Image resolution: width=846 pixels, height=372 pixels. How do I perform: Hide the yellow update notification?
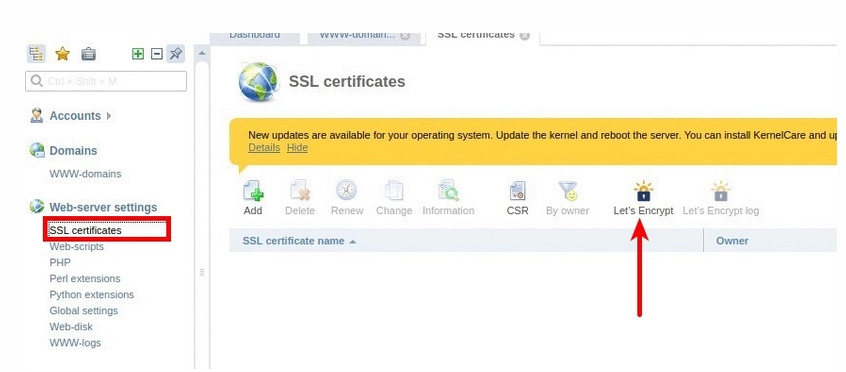point(297,147)
